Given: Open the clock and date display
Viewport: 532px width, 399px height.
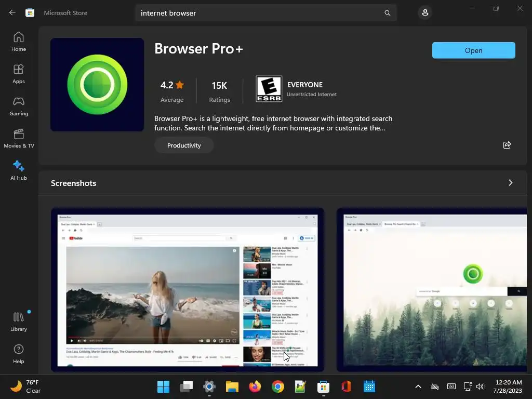Looking at the screenshot, I should (508, 387).
